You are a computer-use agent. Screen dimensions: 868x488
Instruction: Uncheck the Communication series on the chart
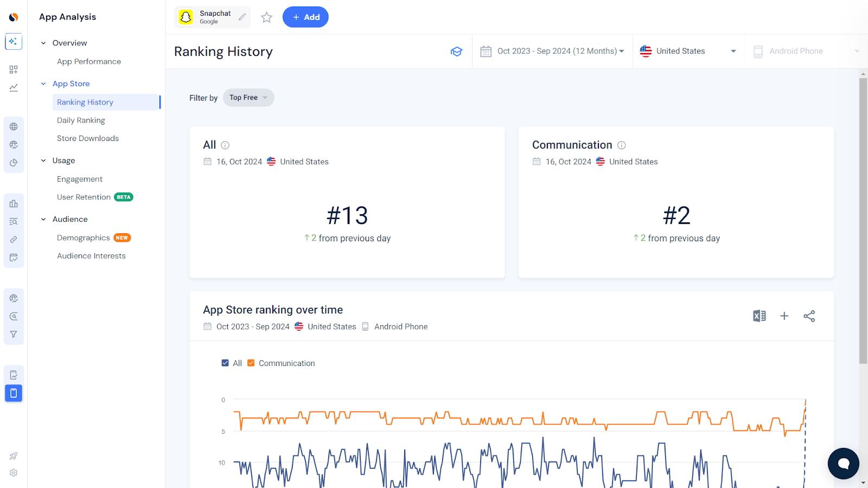tap(251, 363)
